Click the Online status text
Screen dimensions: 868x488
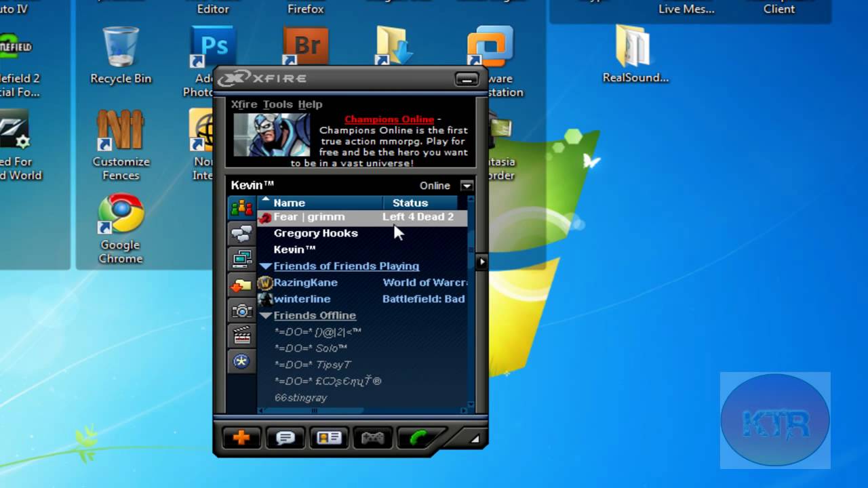coord(435,186)
